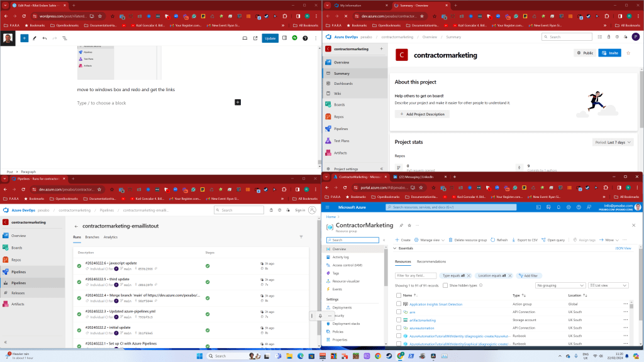This screenshot has height=362, width=644.
Task: Go back with arrow beside contractormarketing-emaillistout
Action: tap(76, 226)
